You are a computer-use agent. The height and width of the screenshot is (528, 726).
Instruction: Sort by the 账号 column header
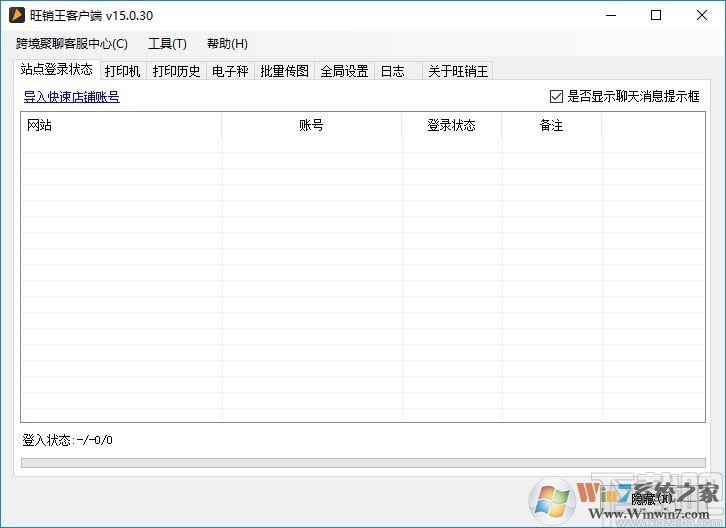[x=312, y=125]
